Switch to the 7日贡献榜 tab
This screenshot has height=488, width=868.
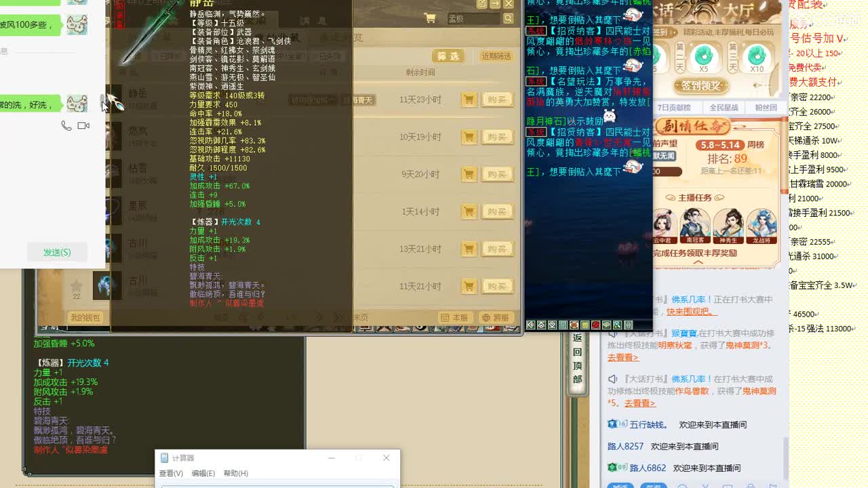pos(674,108)
